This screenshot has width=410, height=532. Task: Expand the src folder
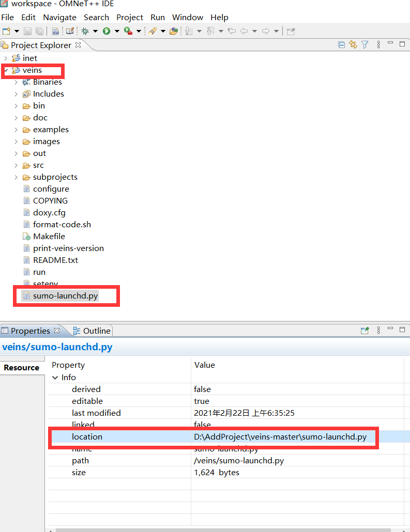[16, 165]
